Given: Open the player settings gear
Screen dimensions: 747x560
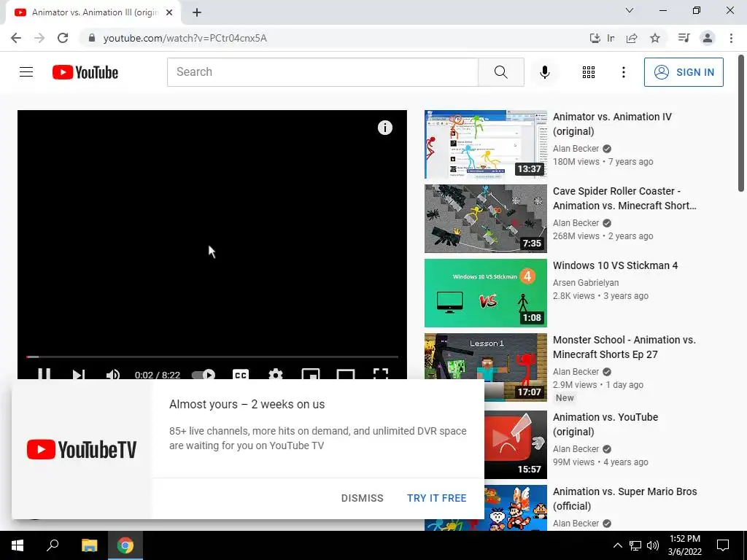Looking at the screenshot, I should 275,374.
